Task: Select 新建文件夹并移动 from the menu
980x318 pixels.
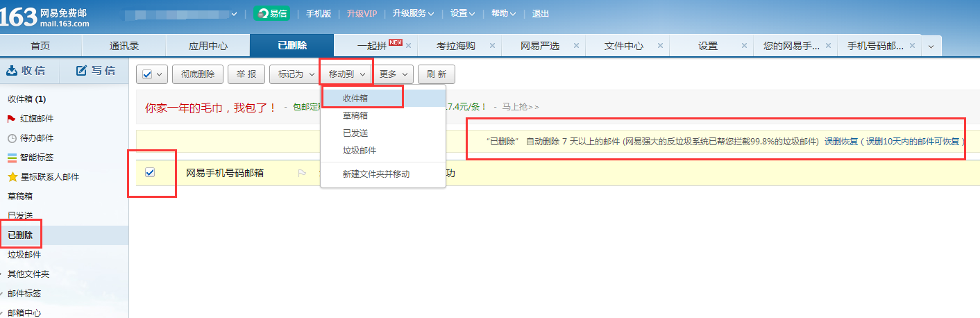Action: click(375, 174)
